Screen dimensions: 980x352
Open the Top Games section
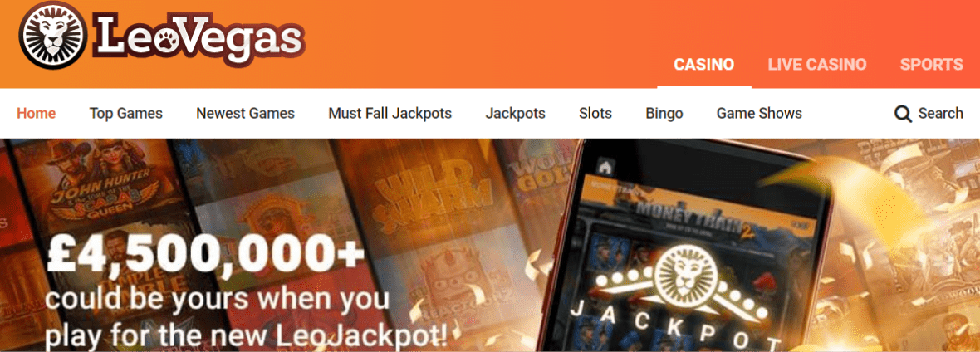point(125,113)
